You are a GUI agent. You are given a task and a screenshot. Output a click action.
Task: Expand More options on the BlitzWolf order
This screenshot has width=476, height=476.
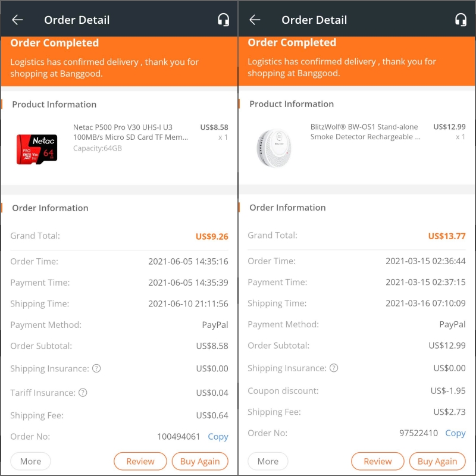pyautogui.click(x=268, y=461)
